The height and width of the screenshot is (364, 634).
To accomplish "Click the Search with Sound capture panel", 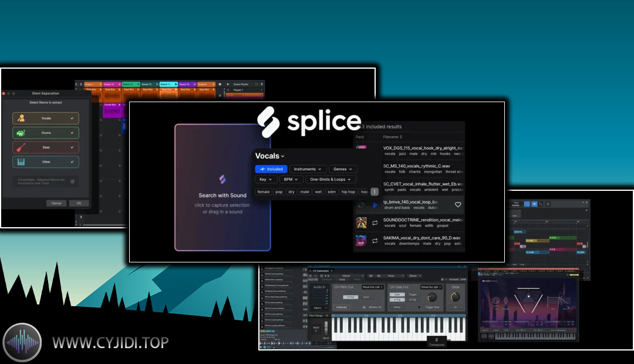I will [x=222, y=188].
